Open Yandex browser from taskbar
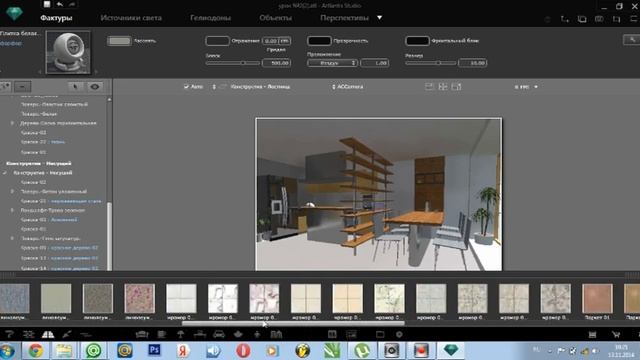Screen dimensions: 640x360 point(183,351)
